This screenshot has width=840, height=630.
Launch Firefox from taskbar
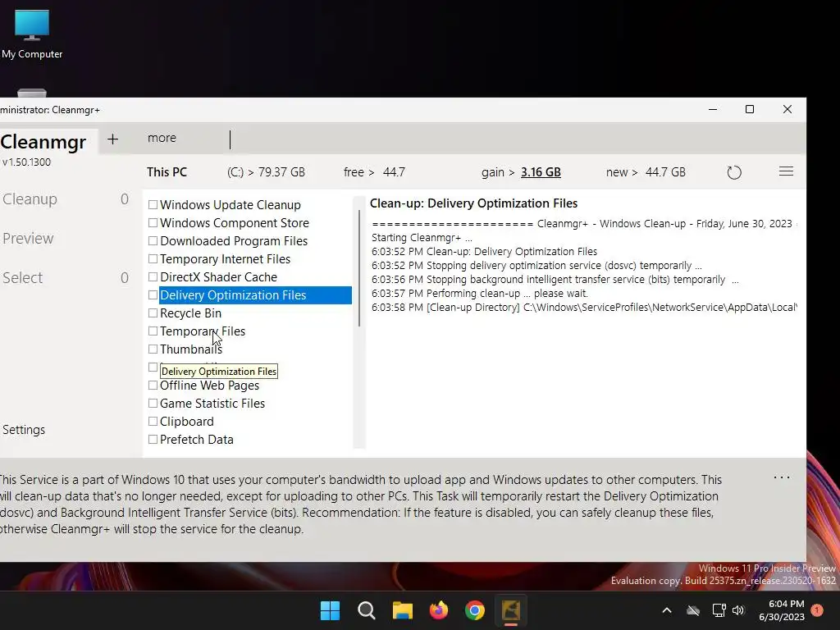[439, 610]
